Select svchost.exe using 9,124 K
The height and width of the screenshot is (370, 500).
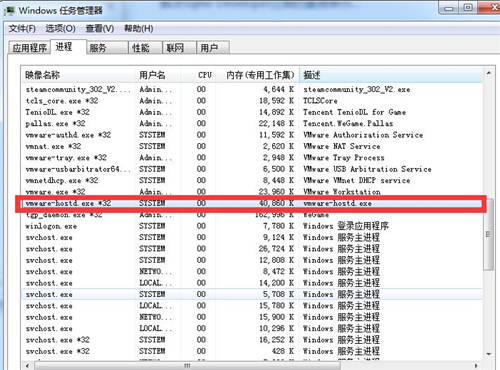pyautogui.click(x=252, y=237)
